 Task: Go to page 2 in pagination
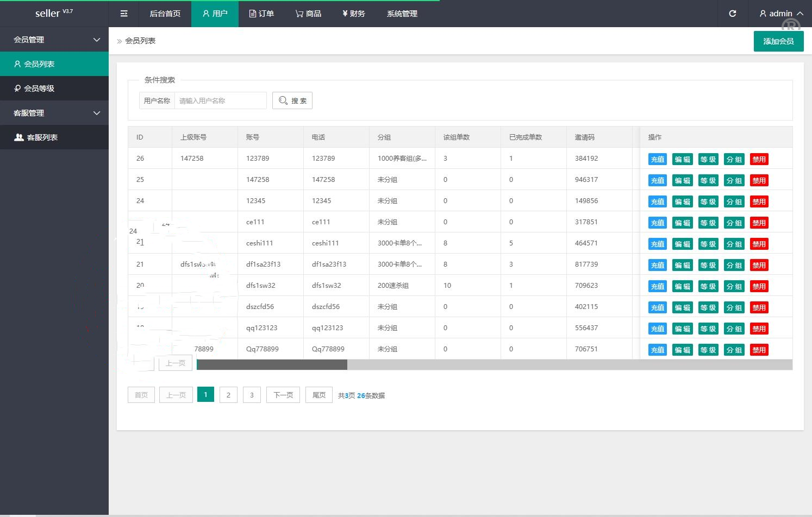pyautogui.click(x=228, y=395)
